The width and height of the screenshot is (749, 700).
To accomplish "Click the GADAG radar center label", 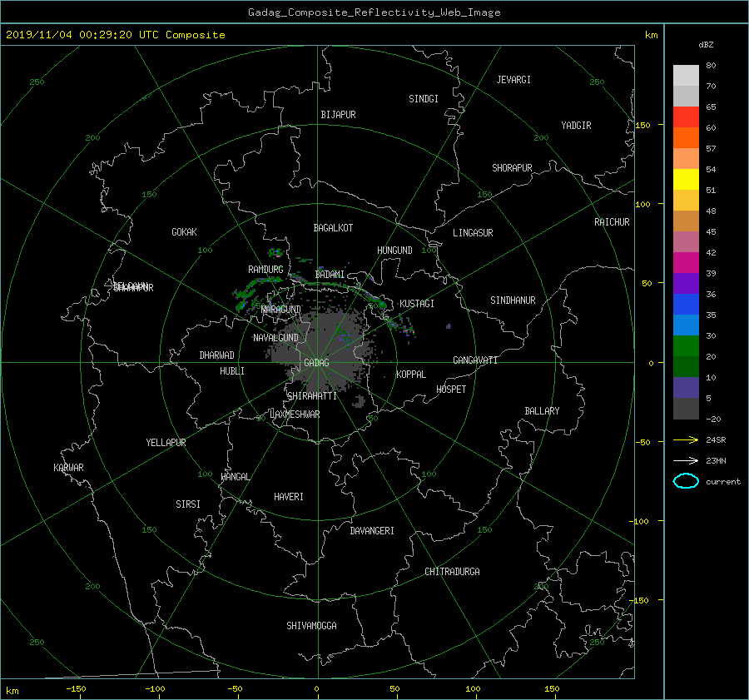I will point(316,363).
